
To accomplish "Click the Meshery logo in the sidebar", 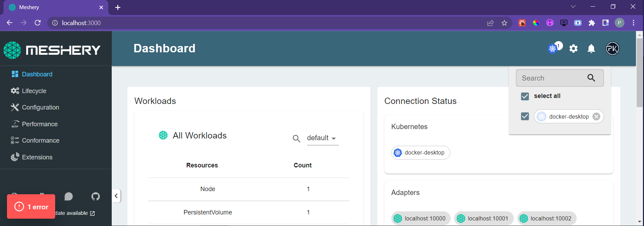I will tap(52, 50).
